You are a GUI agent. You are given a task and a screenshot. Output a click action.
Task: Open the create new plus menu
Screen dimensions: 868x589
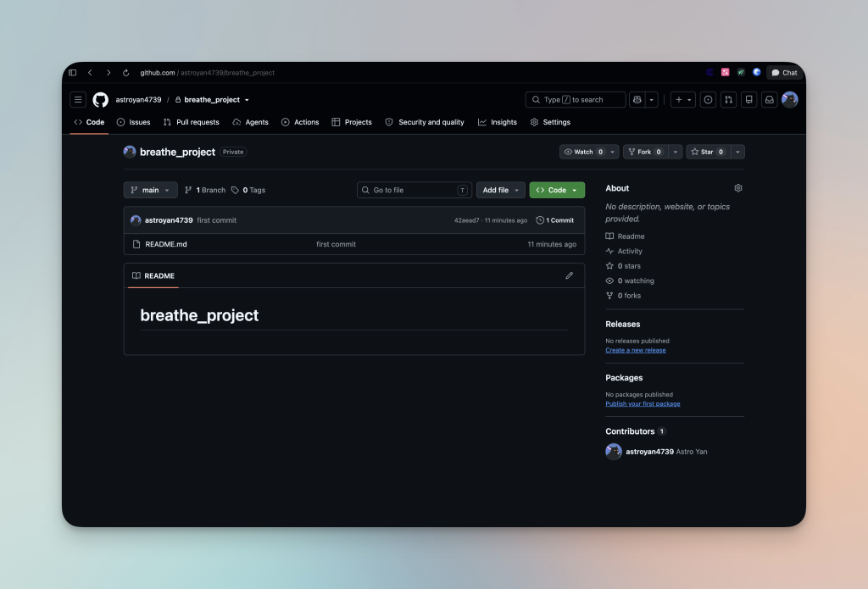tap(683, 100)
